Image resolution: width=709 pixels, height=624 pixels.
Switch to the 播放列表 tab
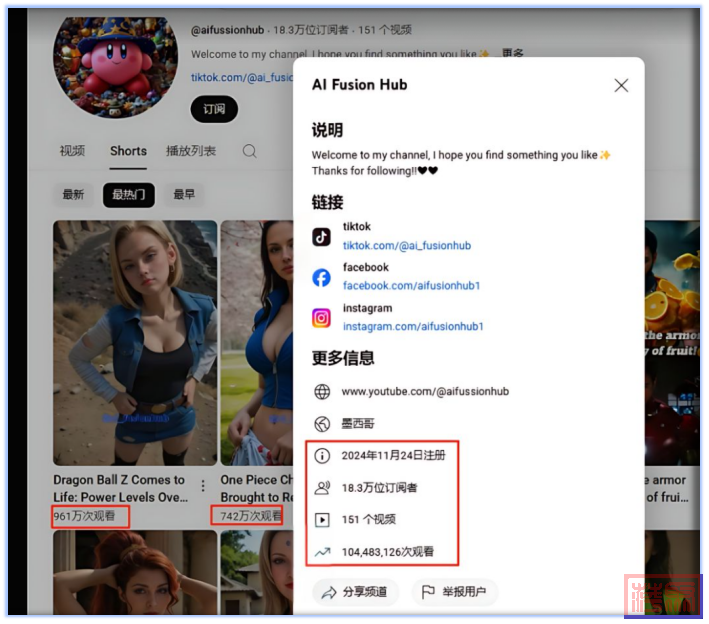pyautogui.click(x=191, y=151)
